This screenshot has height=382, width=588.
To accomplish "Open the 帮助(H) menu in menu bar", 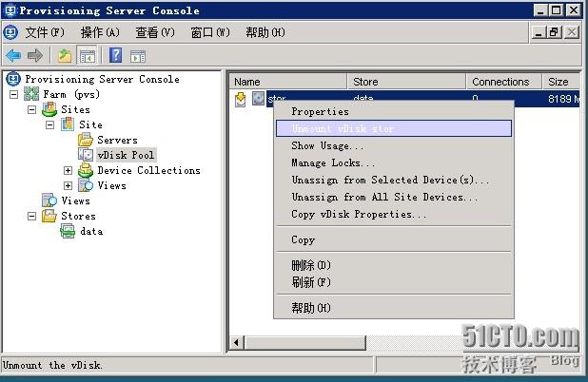I will (265, 32).
